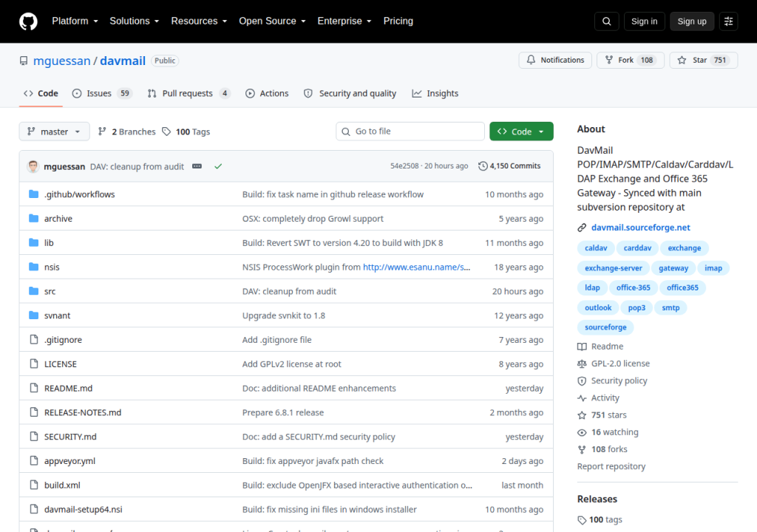757x532 pixels.
Task: Open the Resources dropdown menu
Action: pos(199,21)
